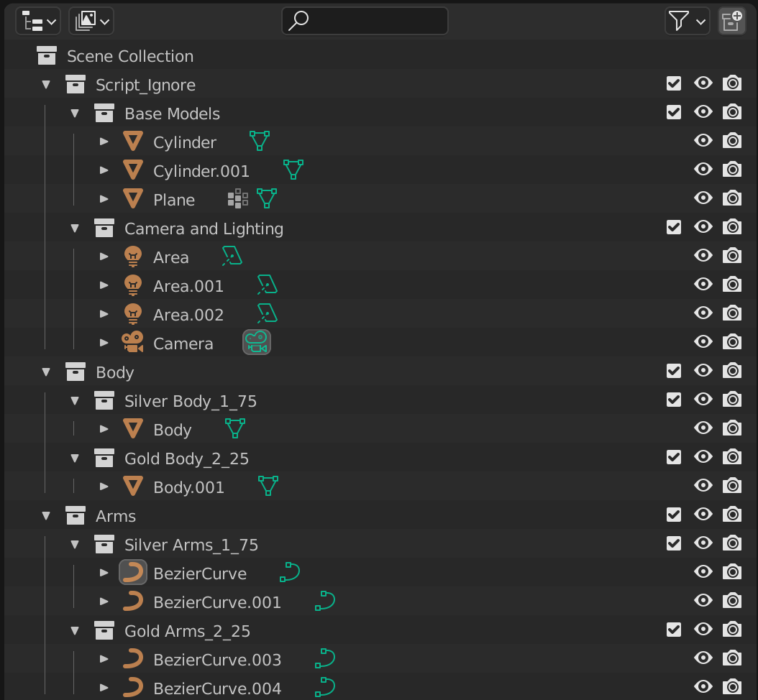Click the Camera object data icon
This screenshot has width=758, height=700.
(x=257, y=342)
